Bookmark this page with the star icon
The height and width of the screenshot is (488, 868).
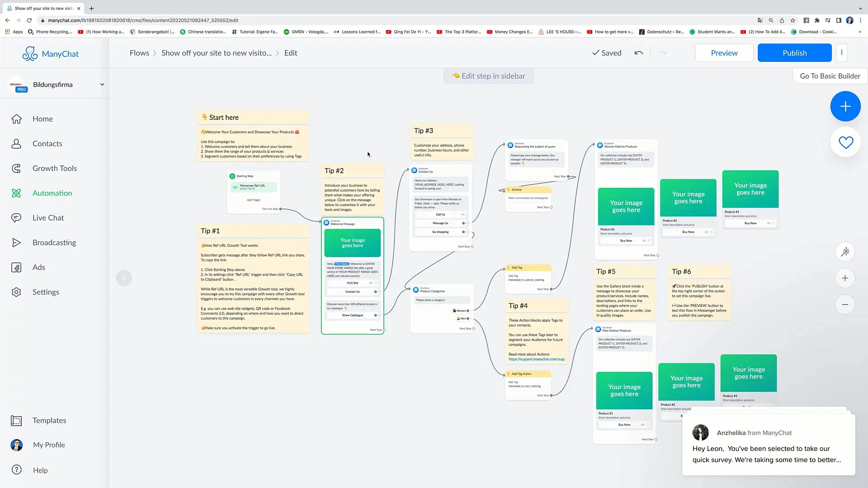tap(793, 20)
